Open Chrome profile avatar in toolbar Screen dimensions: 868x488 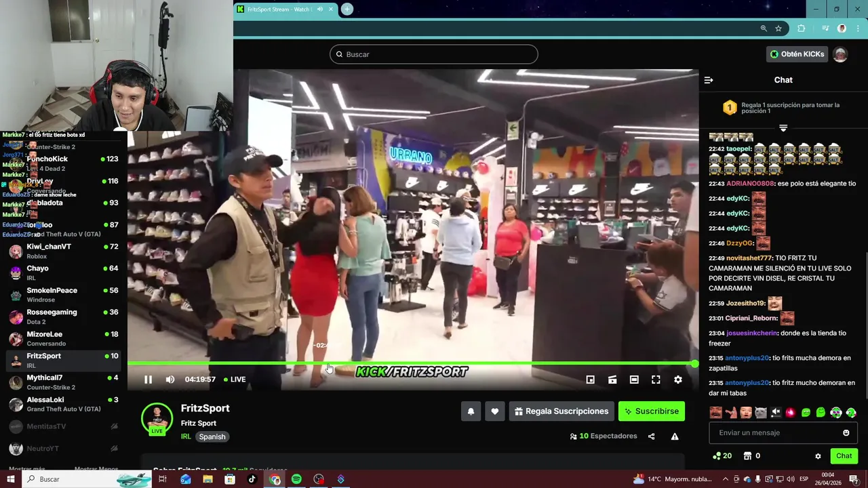coord(842,28)
